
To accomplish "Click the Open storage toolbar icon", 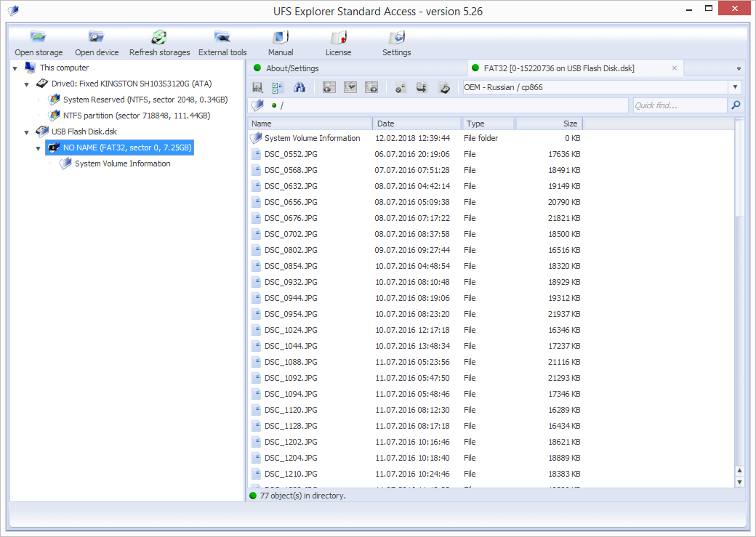I will pyautogui.click(x=39, y=38).
